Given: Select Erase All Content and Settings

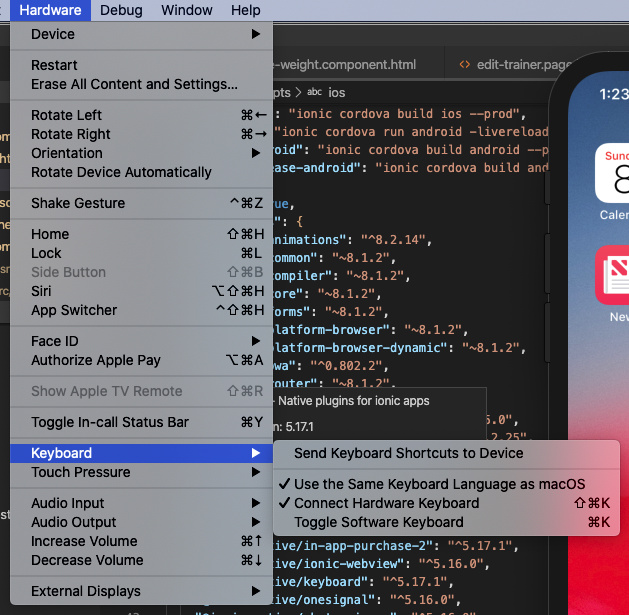Looking at the screenshot, I should click(x=141, y=84).
